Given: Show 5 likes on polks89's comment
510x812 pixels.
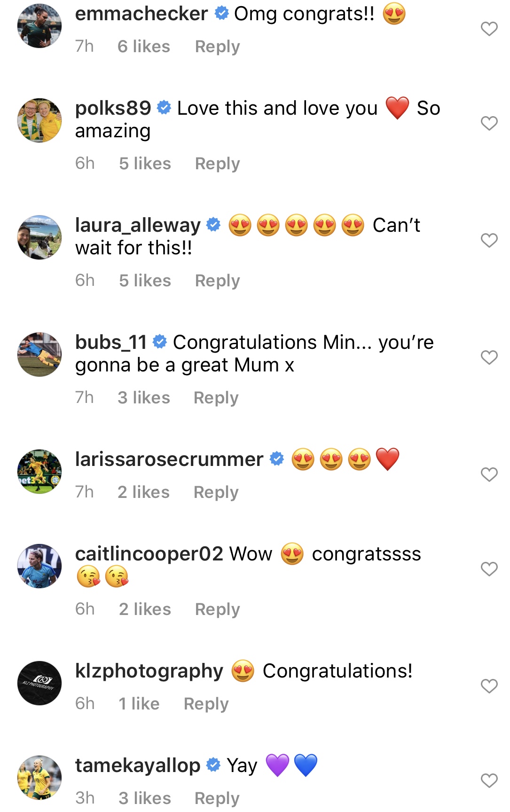Looking at the screenshot, I should tap(145, 164).
